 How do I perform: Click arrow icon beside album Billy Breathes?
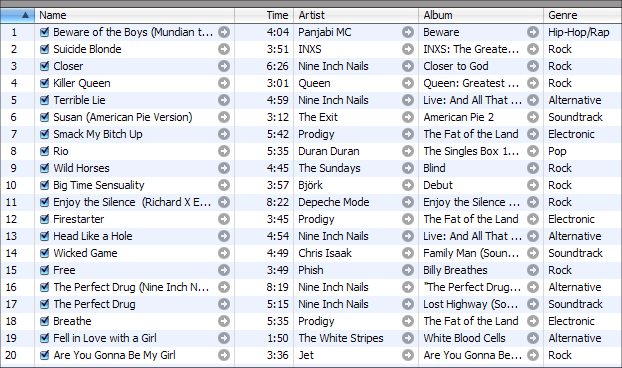[533, 270]
